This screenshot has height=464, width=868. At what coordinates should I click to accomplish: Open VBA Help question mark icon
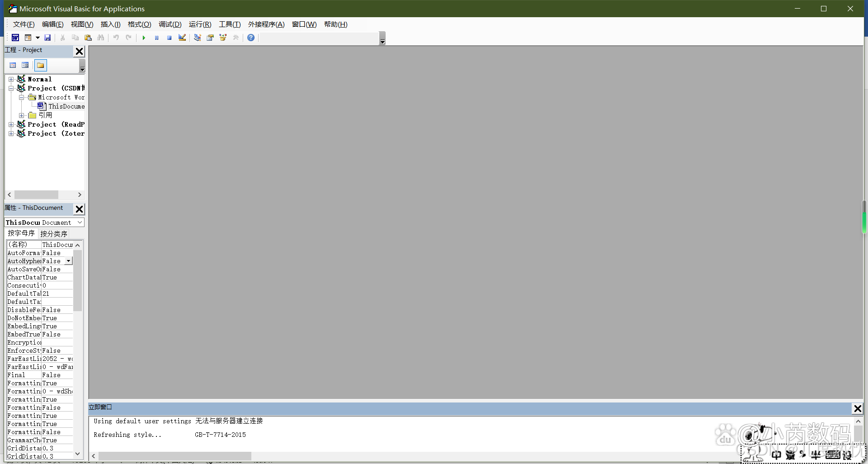tap(251, 38)
